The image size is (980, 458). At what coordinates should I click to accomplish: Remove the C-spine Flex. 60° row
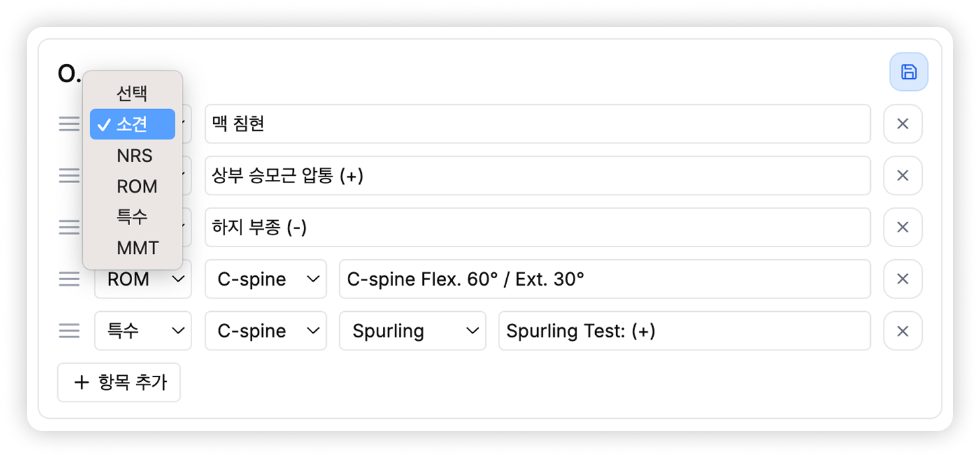pyautogui.click(x=903, y=279)
